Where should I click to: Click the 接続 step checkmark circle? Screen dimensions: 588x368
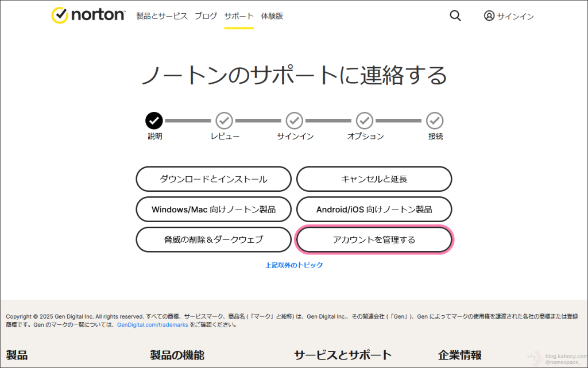pyautogui.click(x=435, y=121)
